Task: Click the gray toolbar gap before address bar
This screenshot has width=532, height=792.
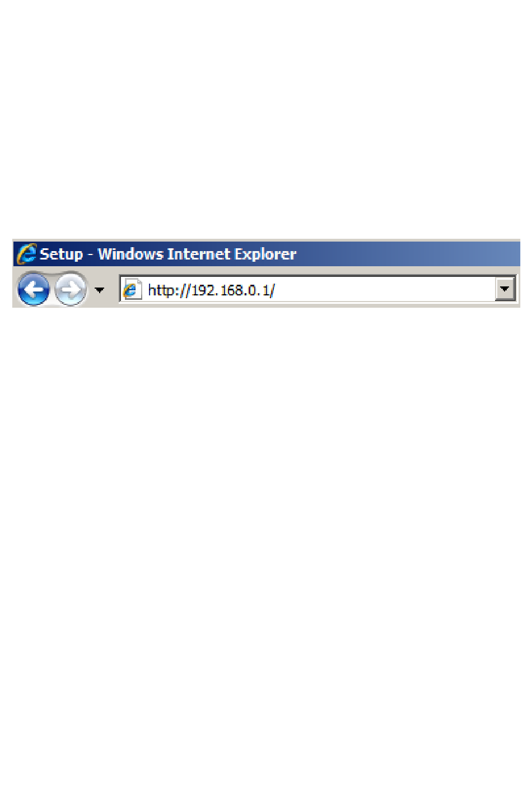Action: click(112, 290)
